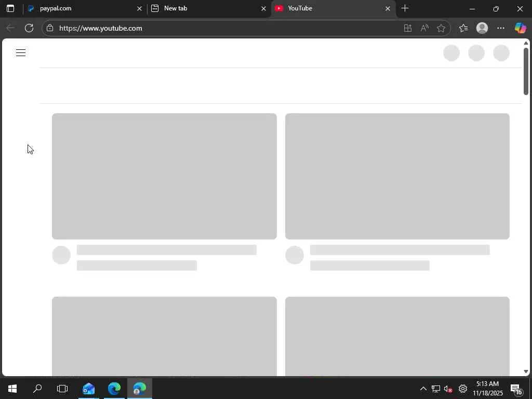The width and height of the screenshot is (532, 399).
Task: Go back using the browser back arrow
Action: coord(10,28)
